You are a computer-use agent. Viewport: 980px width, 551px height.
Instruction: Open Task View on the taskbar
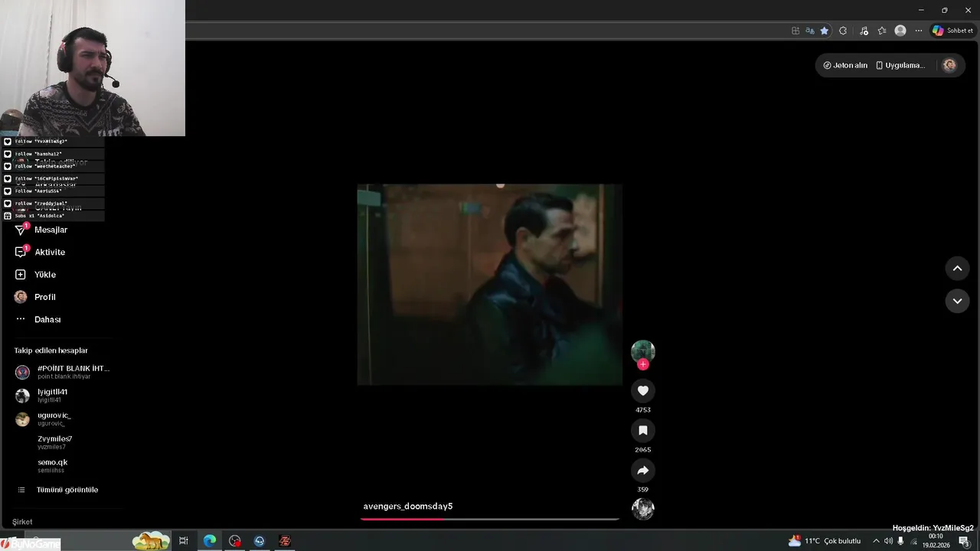(x=184, y=541)
